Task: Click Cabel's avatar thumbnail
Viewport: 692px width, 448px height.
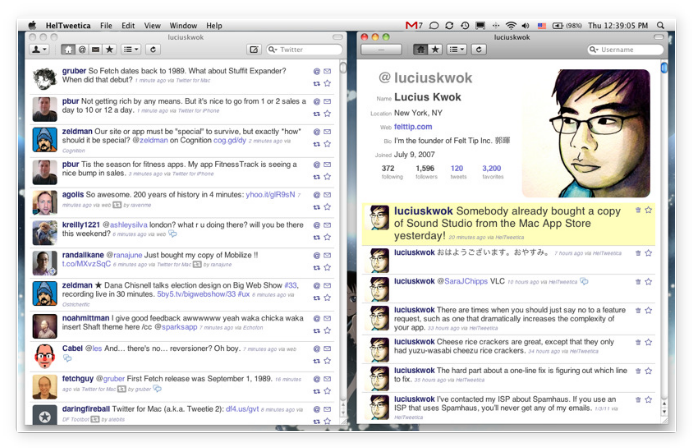Action: pyautogui.click(x=45, y=356)
